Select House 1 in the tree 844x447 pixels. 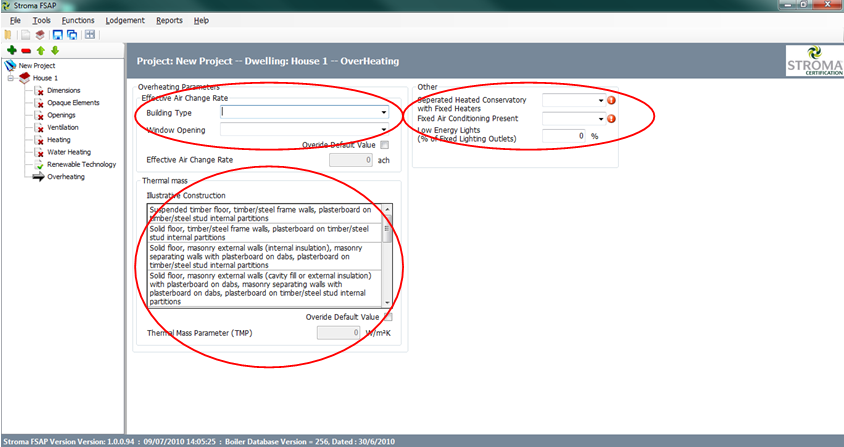click(46, 78)
